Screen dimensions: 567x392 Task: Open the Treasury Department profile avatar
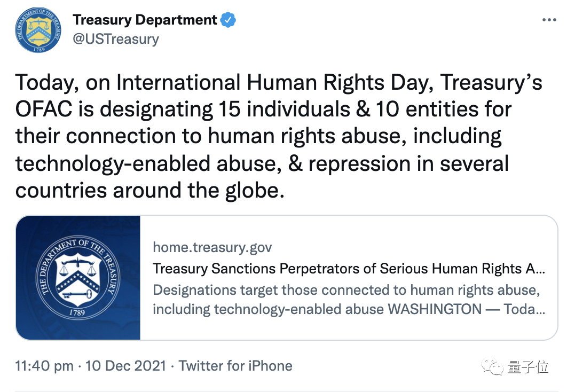point(38,30)
